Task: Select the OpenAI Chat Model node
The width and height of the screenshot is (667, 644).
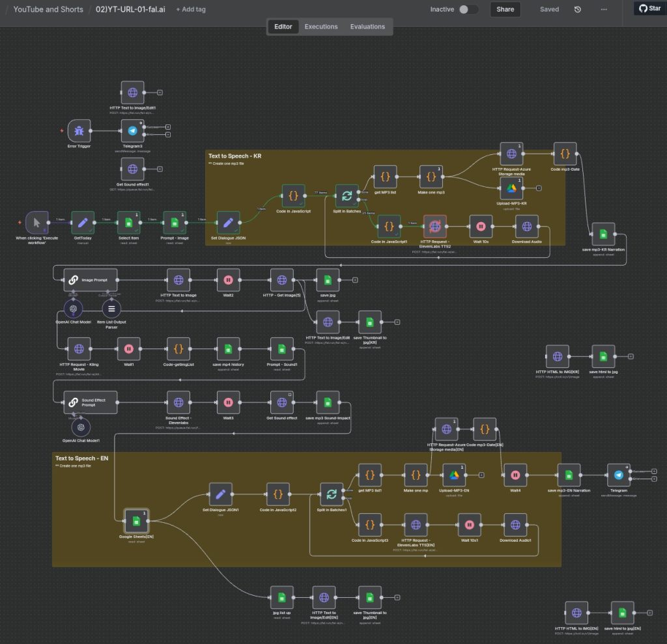Action: click(x=74, y=309)
